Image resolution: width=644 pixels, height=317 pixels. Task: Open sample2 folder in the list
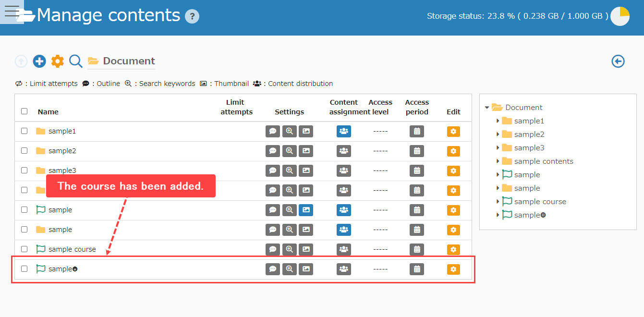pos(62,151)
